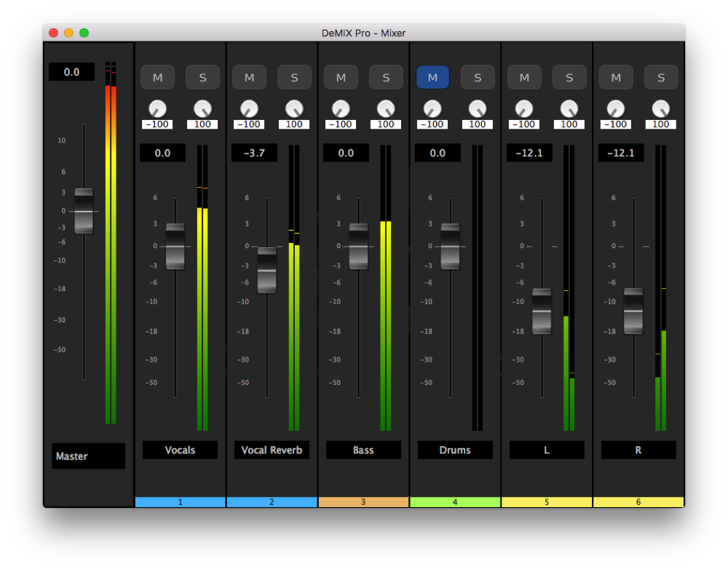Minimize the DeMIX Pro Mixer window
Viewport: 728px width, 569px height.
pyautogui.click(x=68, y=33)
